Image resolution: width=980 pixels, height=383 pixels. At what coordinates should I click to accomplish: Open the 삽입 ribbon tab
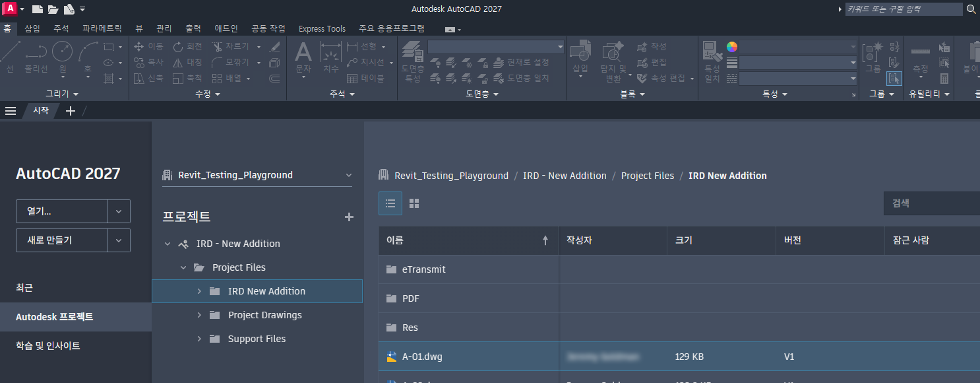32,28
